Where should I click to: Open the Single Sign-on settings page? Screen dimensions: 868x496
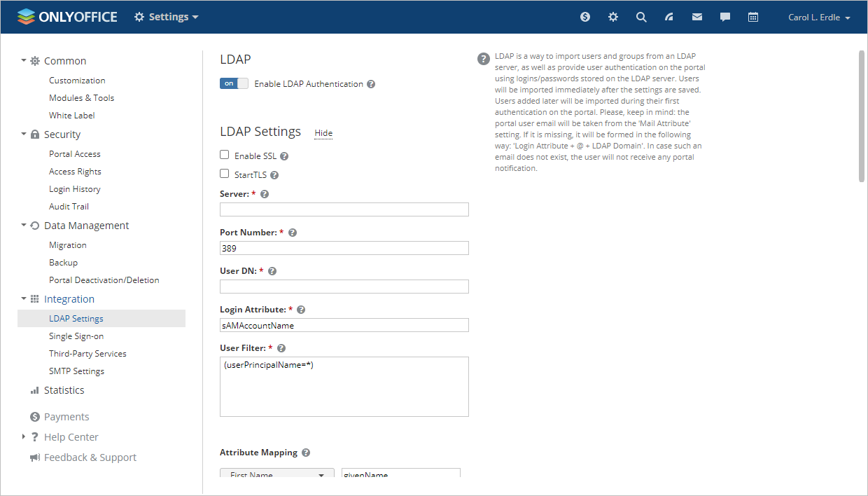point(78,336)
